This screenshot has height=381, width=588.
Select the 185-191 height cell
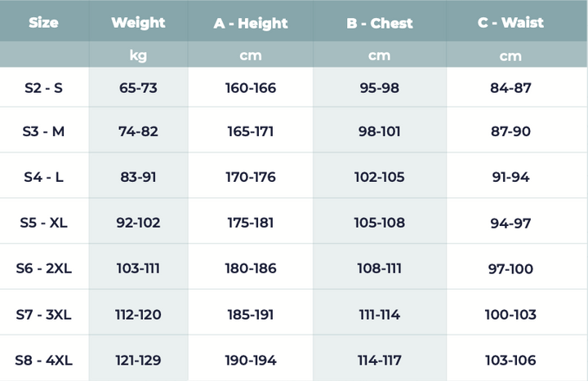[x=250, y=314]
